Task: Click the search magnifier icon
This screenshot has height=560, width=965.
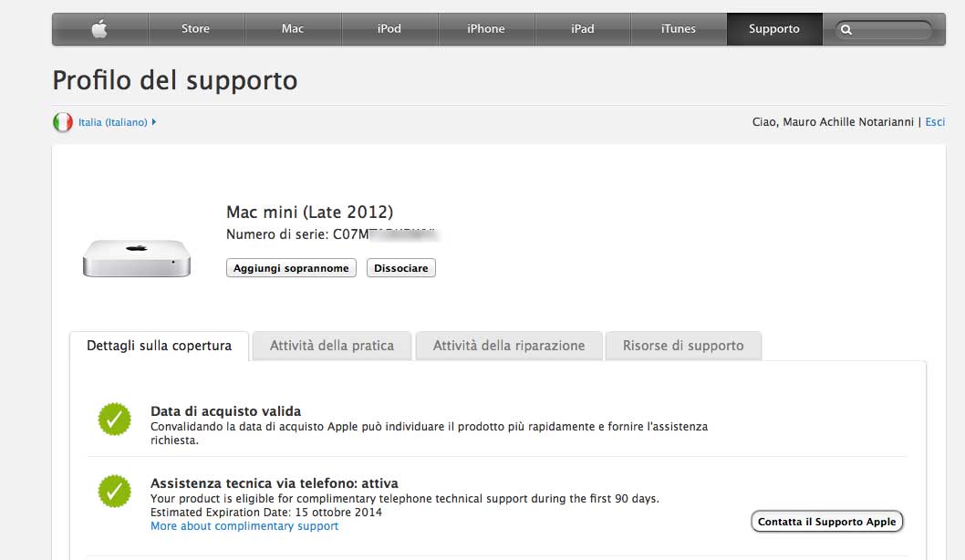Action: click(846, 29)
